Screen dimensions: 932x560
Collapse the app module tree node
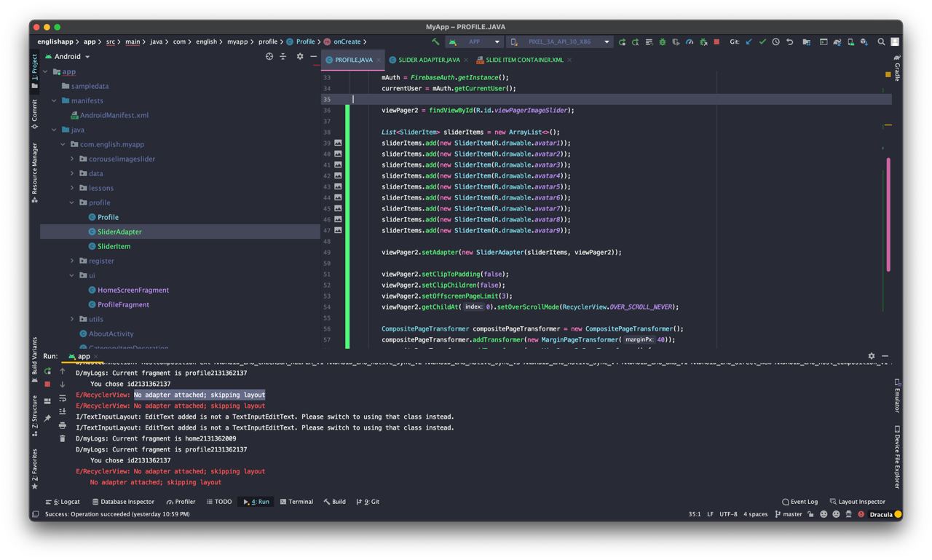46,71
